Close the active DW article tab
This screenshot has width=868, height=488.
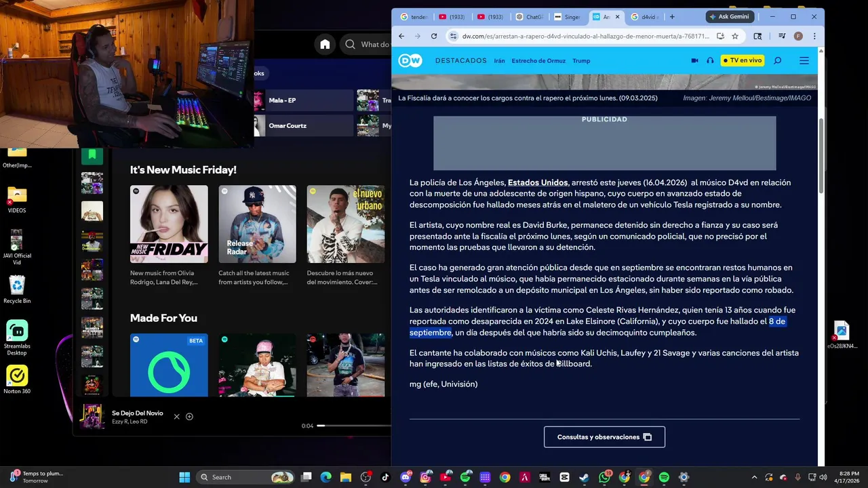click(617, 17)
